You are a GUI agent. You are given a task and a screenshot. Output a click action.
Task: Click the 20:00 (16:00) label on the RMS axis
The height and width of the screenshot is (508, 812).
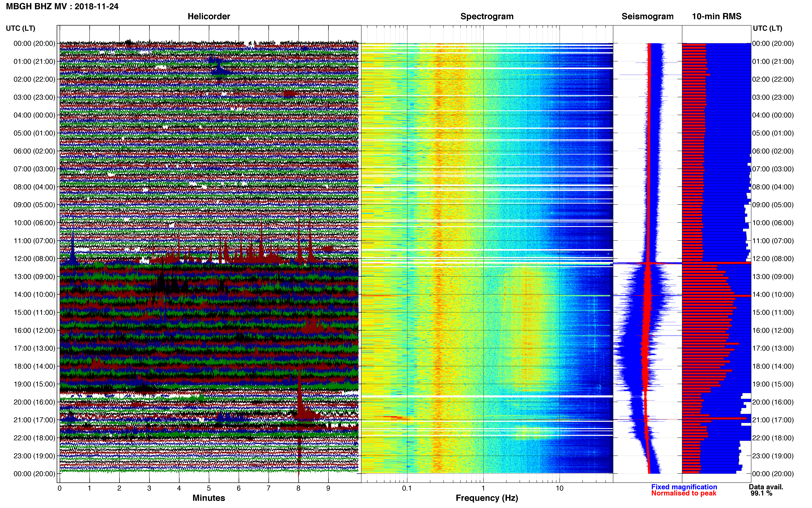pos(773,402)
